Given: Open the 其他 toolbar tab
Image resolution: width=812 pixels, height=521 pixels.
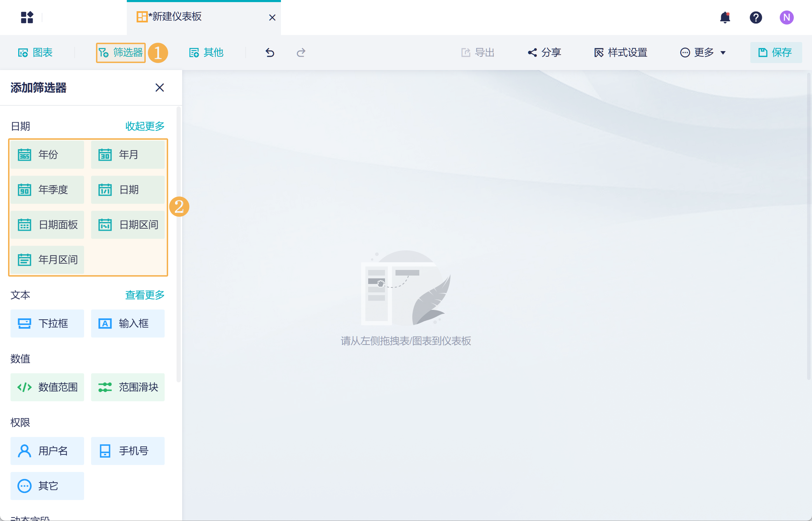Looking at the screenshot, I should 206,53.
